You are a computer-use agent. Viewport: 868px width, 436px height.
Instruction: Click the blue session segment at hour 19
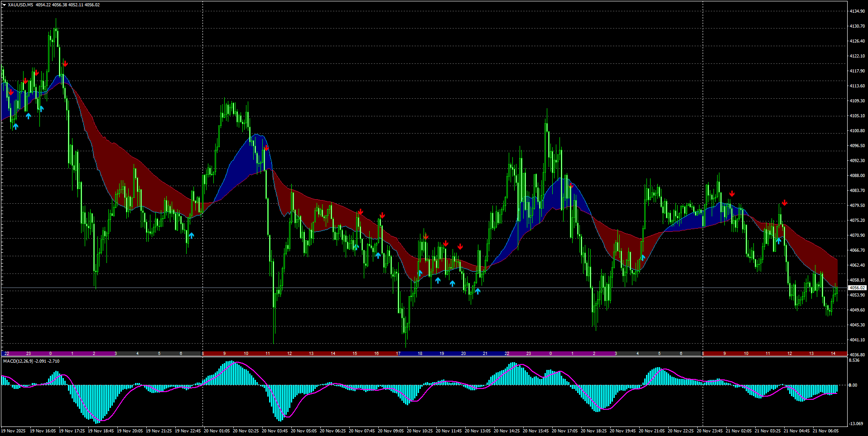(442, 354)
